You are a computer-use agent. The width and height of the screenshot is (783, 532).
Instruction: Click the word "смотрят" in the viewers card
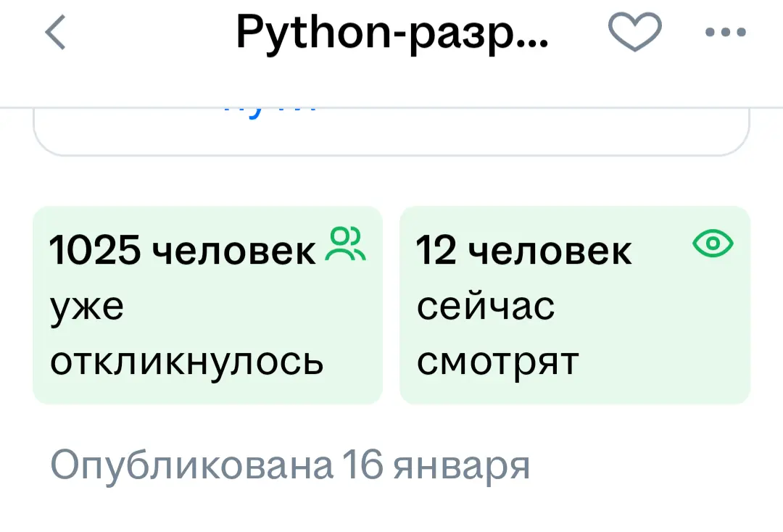click(x=498, y=361)
